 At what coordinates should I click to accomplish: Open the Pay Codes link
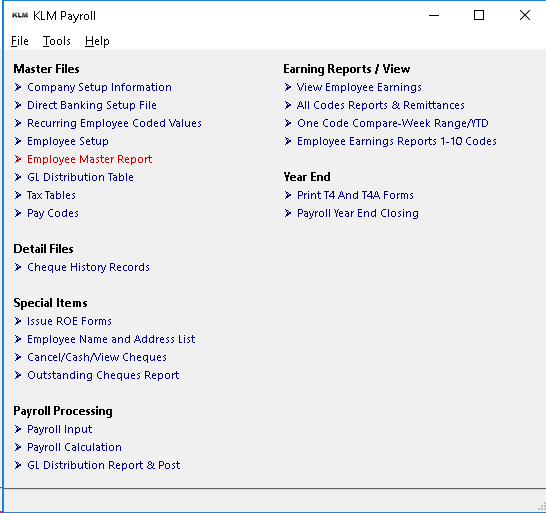pyautogui.click(x=53, y=213)
